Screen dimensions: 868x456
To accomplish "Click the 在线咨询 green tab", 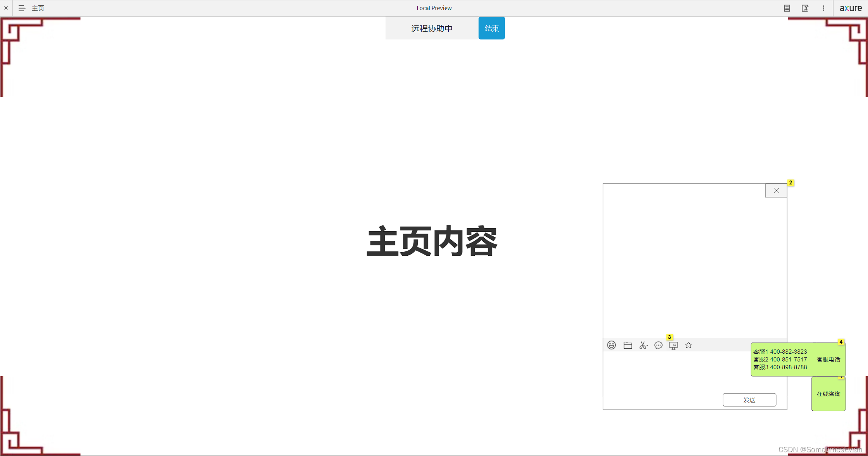I will tap(828, 394).
